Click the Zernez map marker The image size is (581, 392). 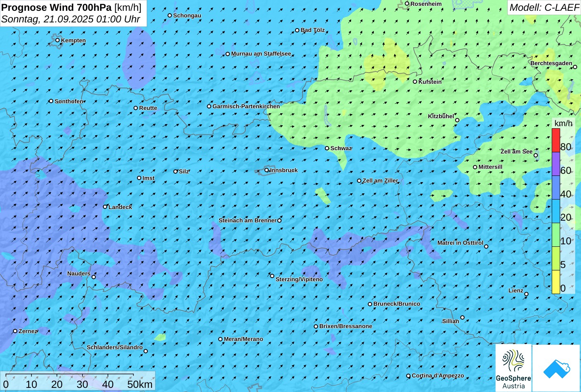tap(15, 331)
